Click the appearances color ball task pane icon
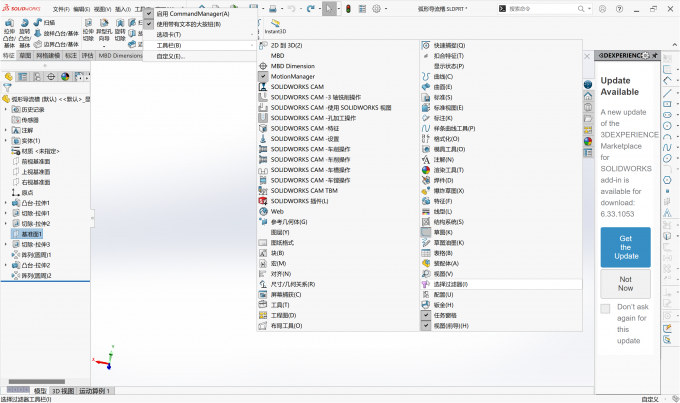680x403 pixels. pyautogui.click(x=588, y=141)
